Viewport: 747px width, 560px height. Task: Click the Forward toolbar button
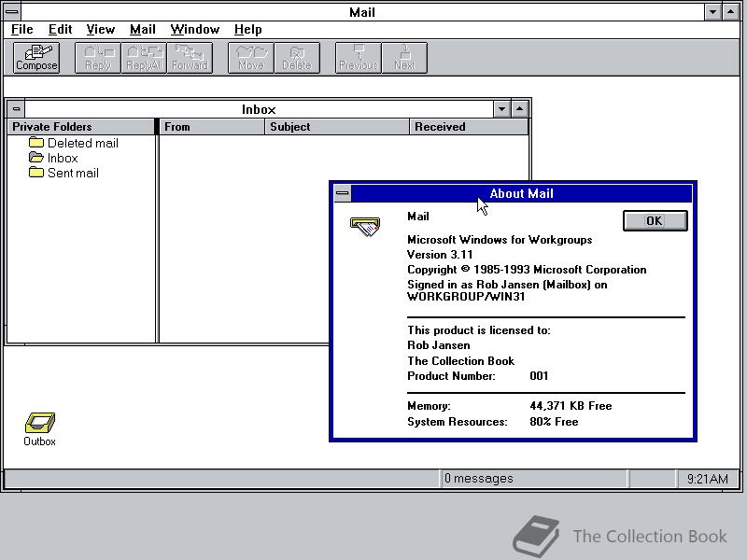pos(190,58)
